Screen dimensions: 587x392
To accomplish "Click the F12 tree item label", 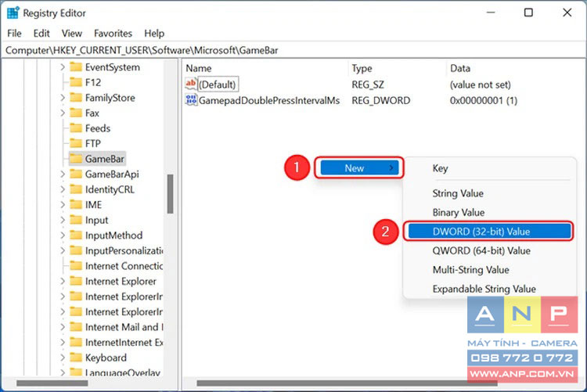I will [x=93, y=82].
